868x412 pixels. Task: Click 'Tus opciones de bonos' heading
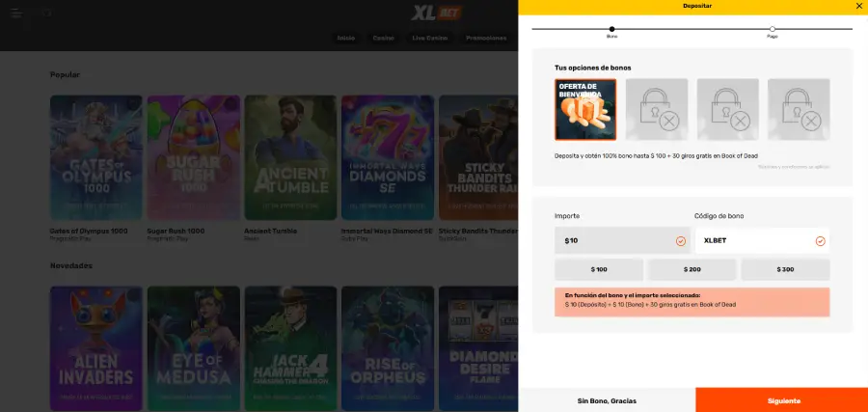click(x=593, y=68)
